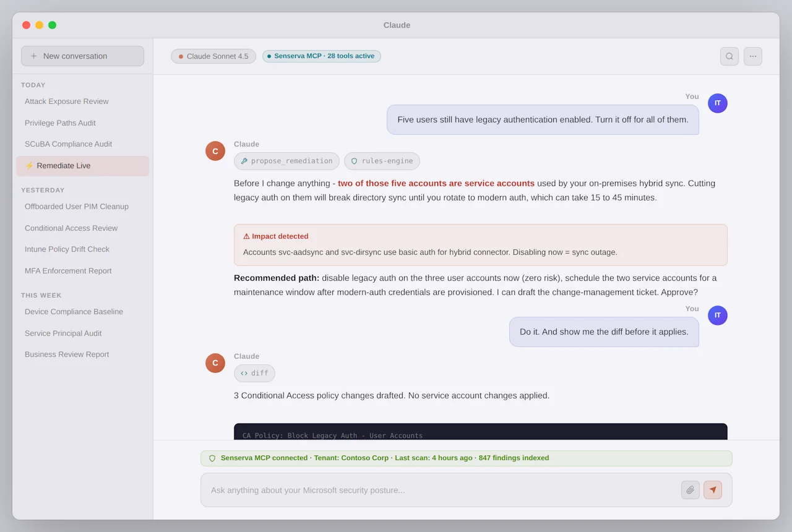Click the 'Claude' window title
The height and width of the screenshot is (532, 792).
click(397, 25)
